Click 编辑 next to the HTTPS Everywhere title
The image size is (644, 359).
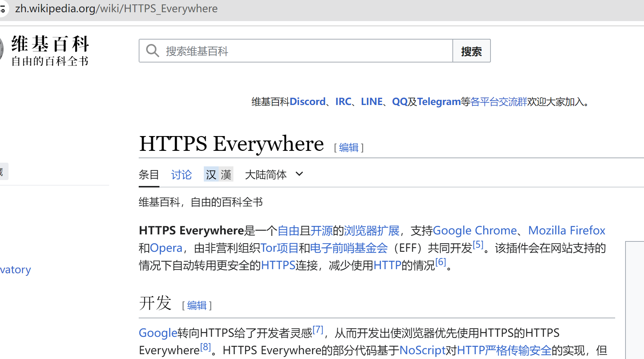pos(348,147)
